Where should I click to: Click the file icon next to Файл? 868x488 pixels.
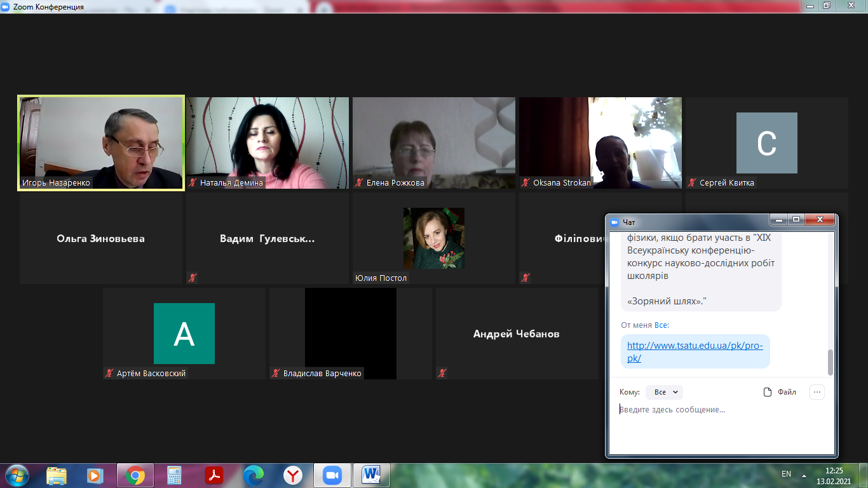click(x=768, y=392)
